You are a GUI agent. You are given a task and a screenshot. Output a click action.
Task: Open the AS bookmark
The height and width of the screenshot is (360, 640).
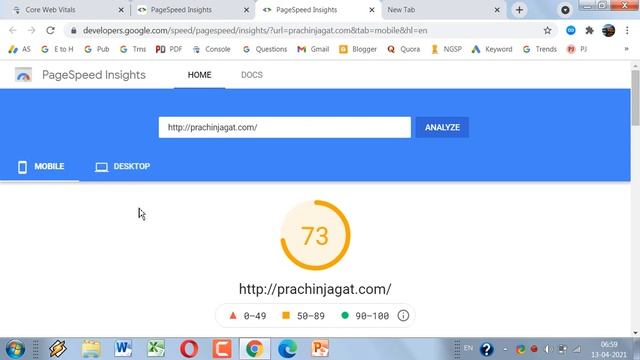[19, 49]
